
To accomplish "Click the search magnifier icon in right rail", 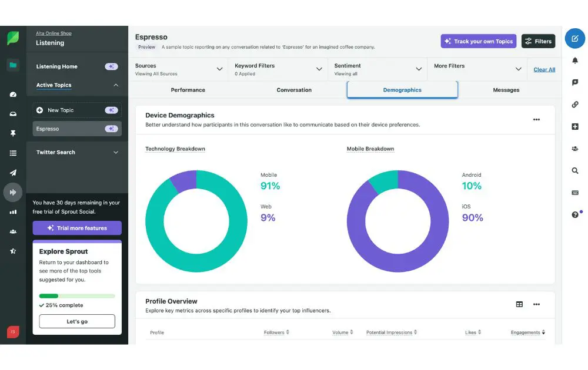I will pos(575,171).
